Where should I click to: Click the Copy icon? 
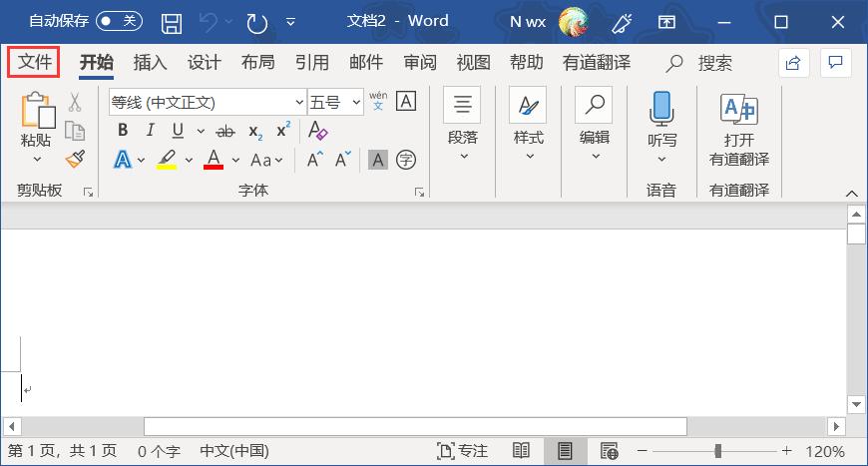[75, 131]
